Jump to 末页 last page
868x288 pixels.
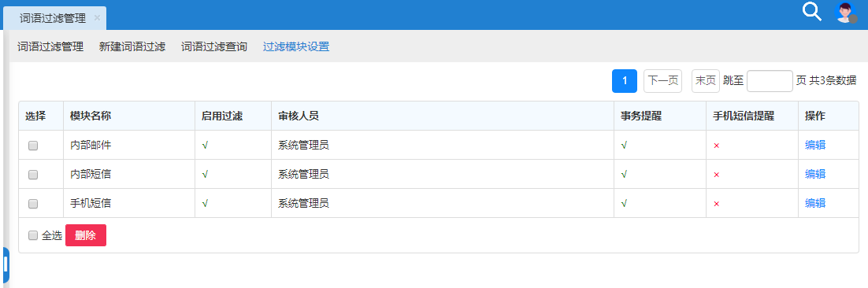point(706,81)
